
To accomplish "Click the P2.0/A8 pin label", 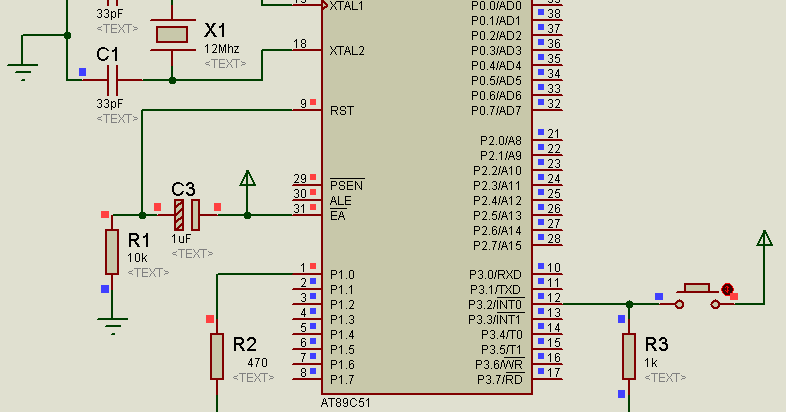I will pos(501,141).
